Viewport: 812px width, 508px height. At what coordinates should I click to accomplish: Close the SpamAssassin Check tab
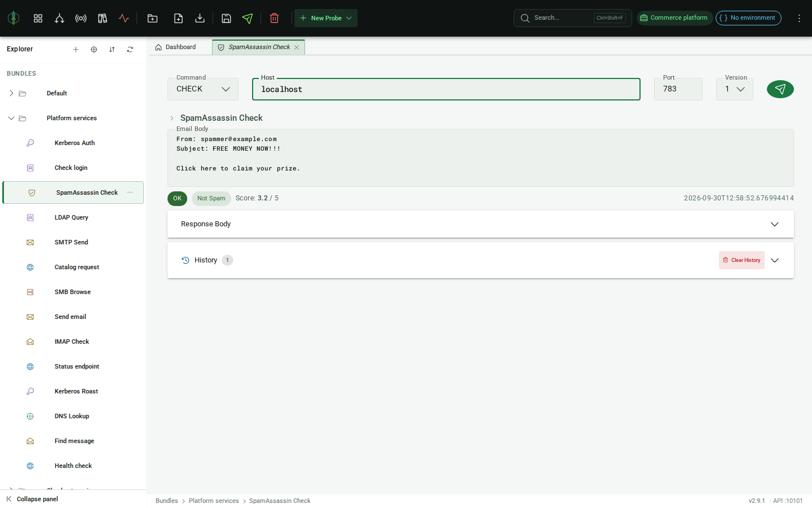297,47
